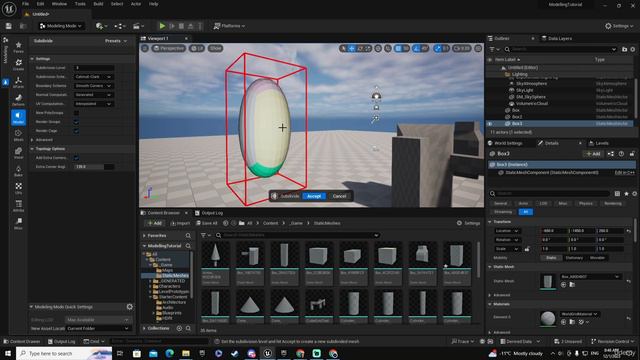Click the Subdivision Level value field

pyautogui.click(x=93, y=68)
